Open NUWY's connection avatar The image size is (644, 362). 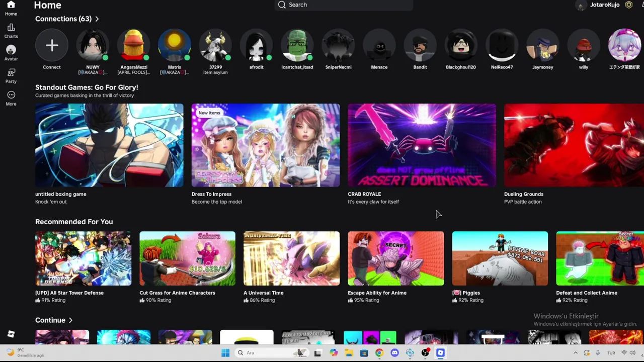click(x=93, y=45)
